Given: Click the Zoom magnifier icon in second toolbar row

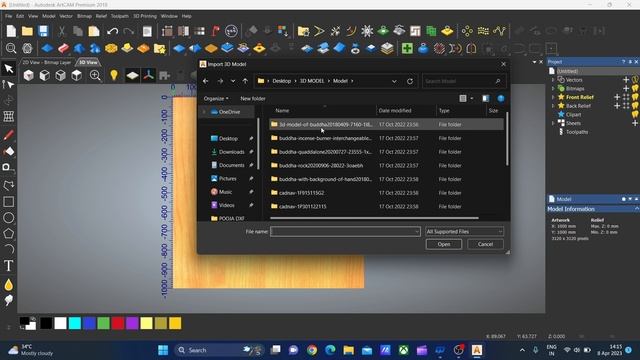Looking at the screenshot, I should 11,48.
